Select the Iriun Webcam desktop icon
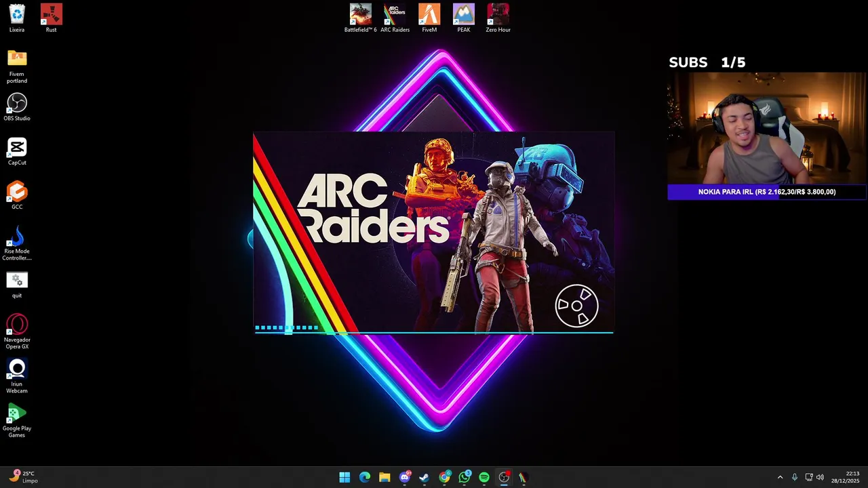The image size is (868, 488). 17,376
